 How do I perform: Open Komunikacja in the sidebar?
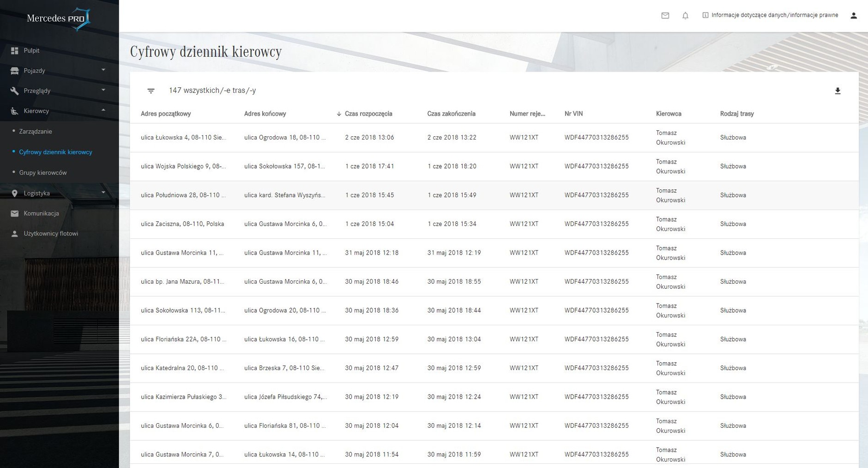[x=41, y=213]
